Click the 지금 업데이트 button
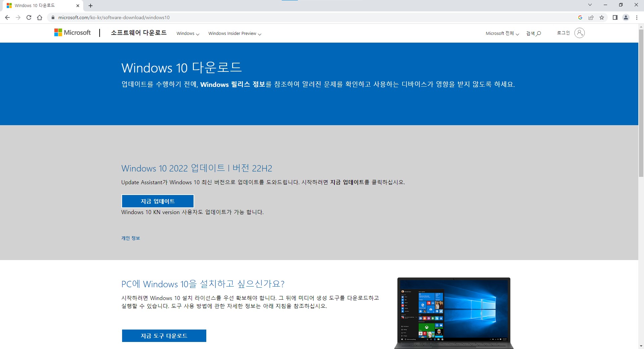This screenshot has width=644, height=349. tap(158, 201)
